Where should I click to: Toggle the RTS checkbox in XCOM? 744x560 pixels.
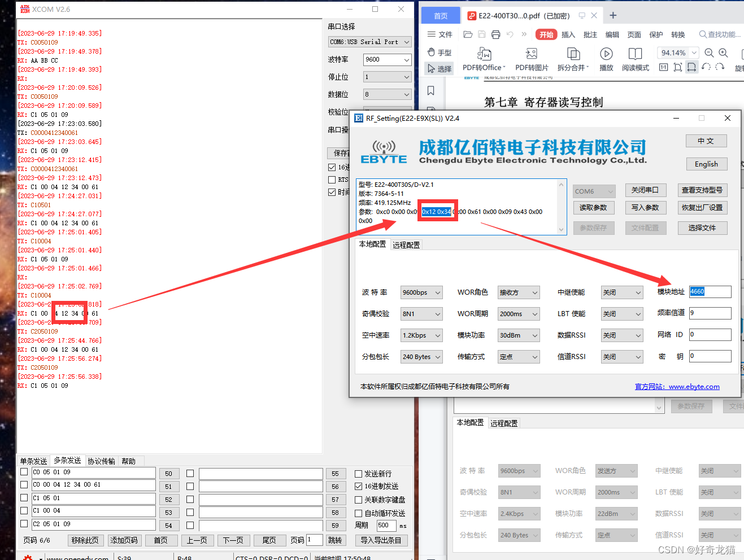(332, 180)
